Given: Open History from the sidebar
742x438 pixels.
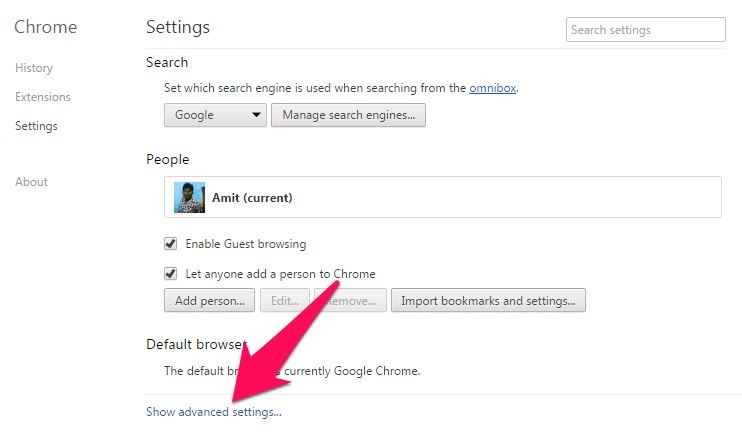Looking at the screenshot, I should click(x=34, y=68).
